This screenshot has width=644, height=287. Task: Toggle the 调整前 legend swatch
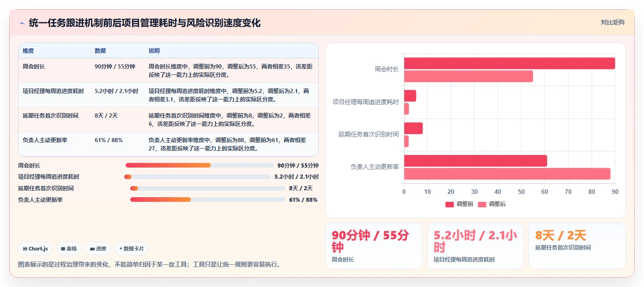pyautogui.click(x=449, y=204)
